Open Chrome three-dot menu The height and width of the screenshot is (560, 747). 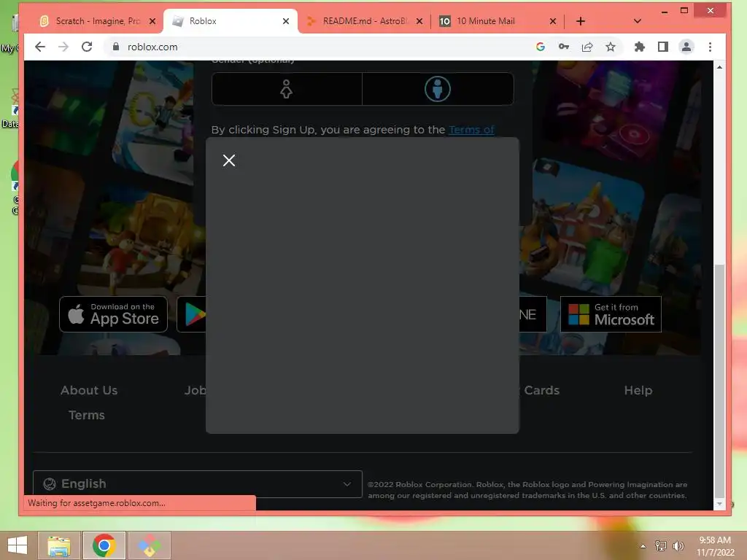click(710, 47)
